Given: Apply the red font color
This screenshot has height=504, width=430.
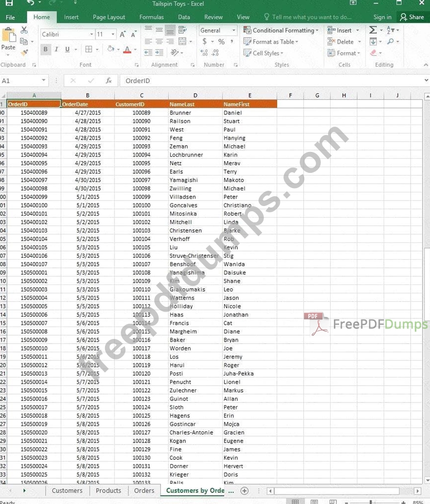Looking at the screenshot, I should point(127,49).
